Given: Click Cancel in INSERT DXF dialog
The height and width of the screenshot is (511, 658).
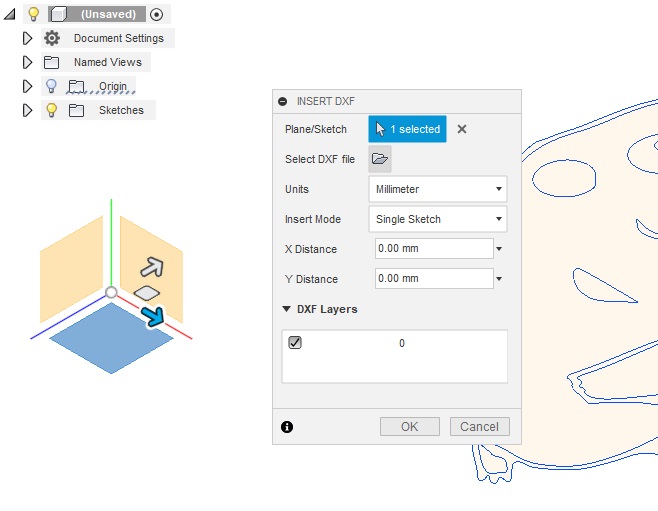Looking at the screenshot, I should [x=480, y=427].
